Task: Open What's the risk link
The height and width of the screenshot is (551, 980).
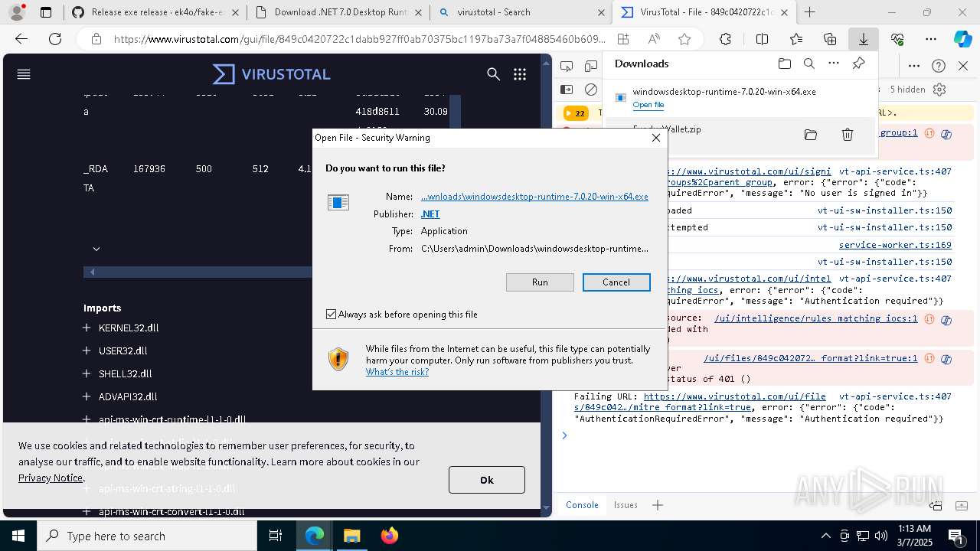Action: 397,372
